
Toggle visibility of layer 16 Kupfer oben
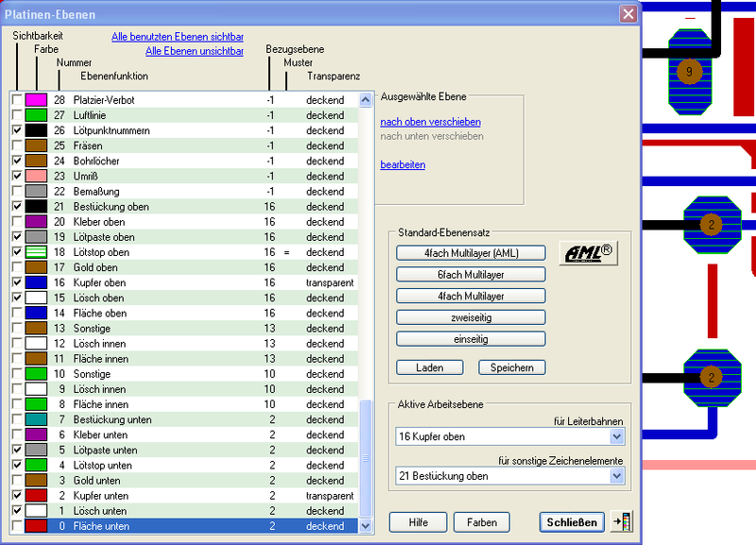[x=17, y=282]
